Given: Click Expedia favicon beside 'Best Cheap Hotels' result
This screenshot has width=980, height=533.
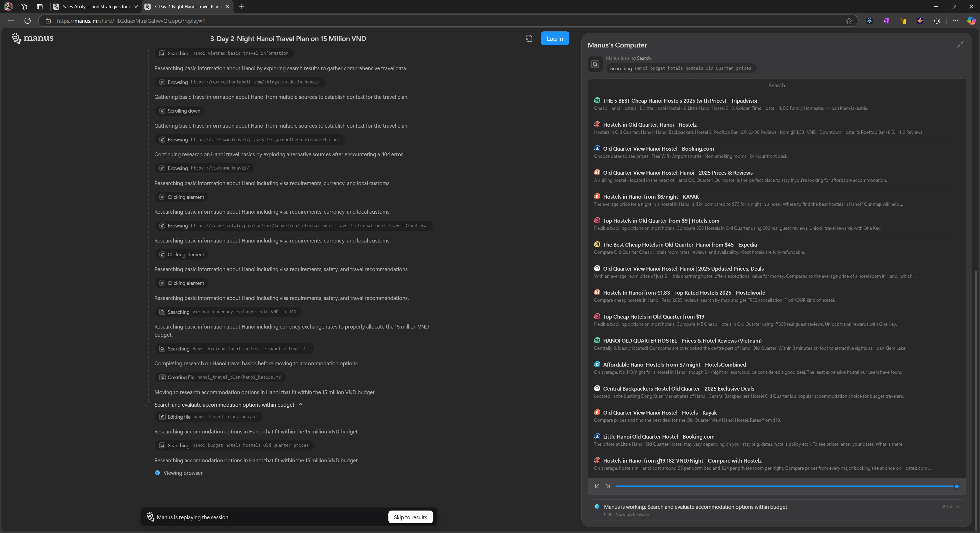Looking at the screenshot, I should [597, 244].
